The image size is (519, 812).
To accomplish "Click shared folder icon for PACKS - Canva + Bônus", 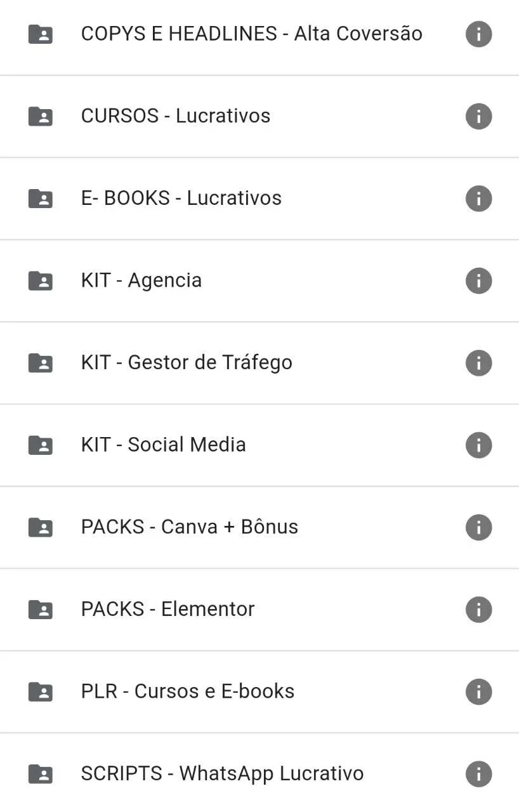I will (x=41, y=527).
